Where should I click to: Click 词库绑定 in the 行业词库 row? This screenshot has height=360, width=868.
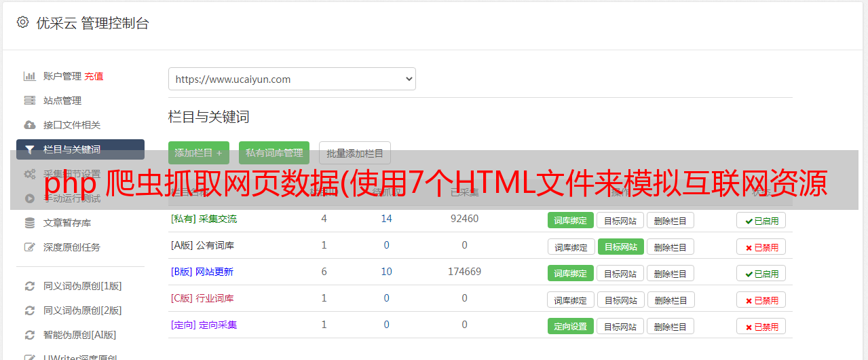point(571,300)
